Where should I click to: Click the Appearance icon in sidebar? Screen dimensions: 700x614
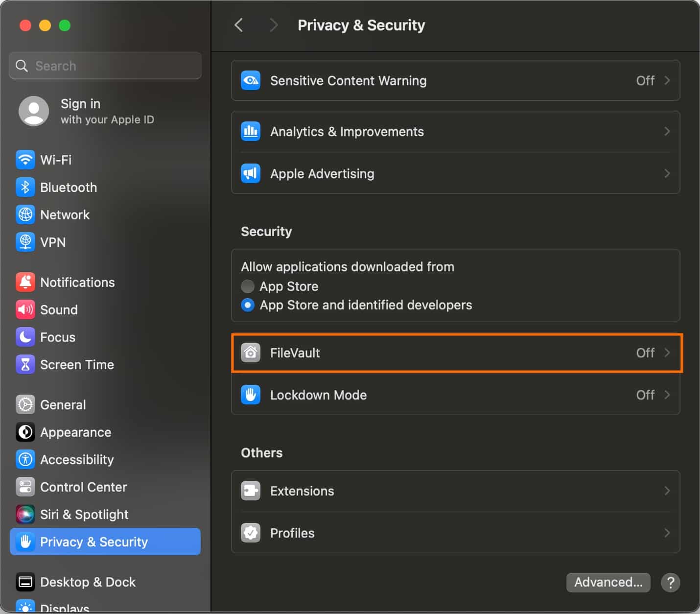click(25, 432)
